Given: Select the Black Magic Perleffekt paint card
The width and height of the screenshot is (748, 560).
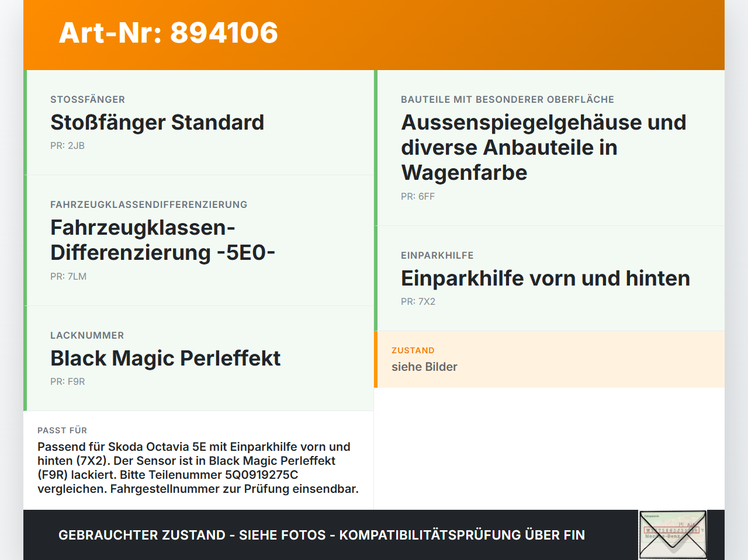Looking at the screenshot, I should click(x=199, y=359).
